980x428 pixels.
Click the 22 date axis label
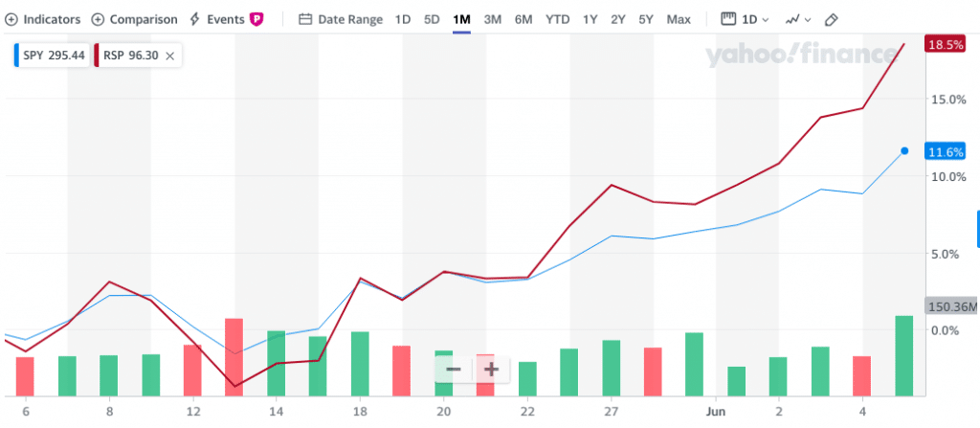click(528, 411)
